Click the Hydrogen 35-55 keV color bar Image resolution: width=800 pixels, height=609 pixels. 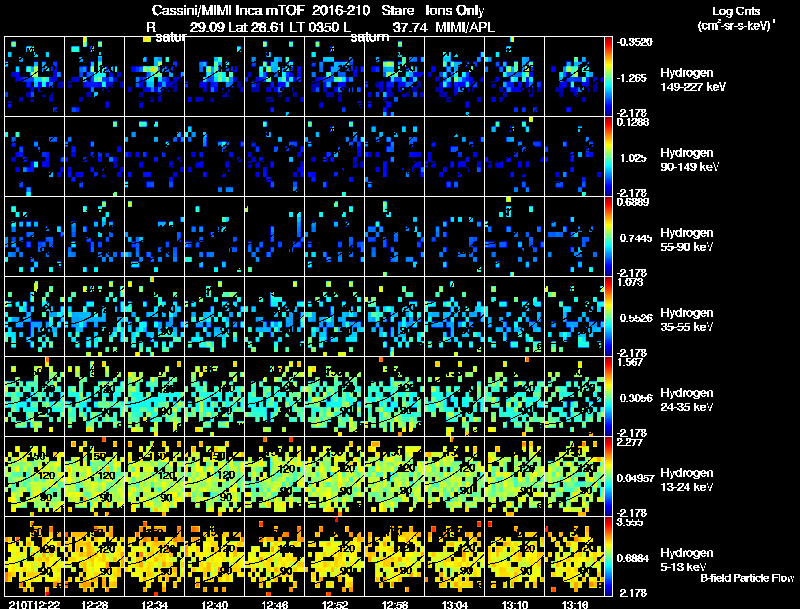coord(608,316)
